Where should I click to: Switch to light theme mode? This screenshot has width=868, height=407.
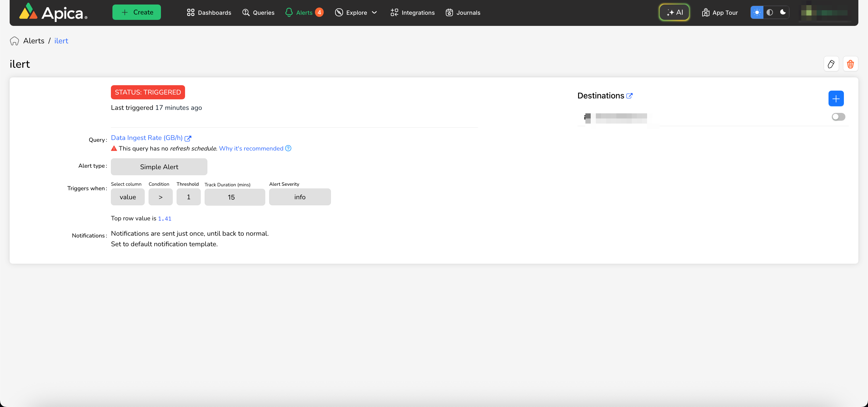pyautogui.click(x=757, y=12)
